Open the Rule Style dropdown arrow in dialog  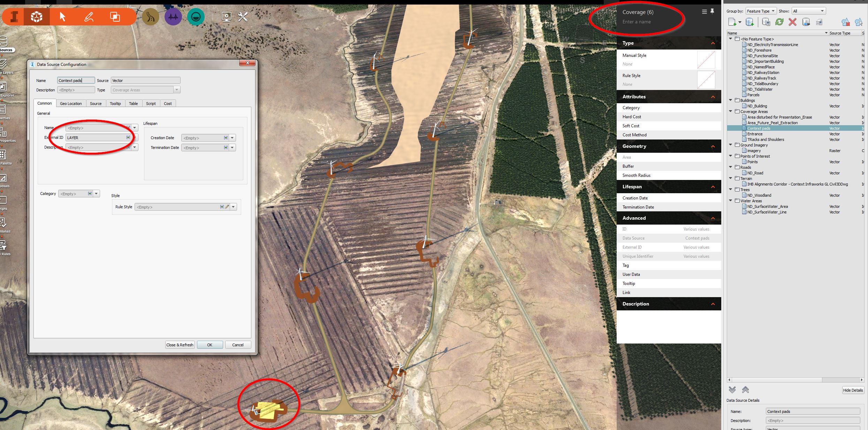(x=234, y=207)
